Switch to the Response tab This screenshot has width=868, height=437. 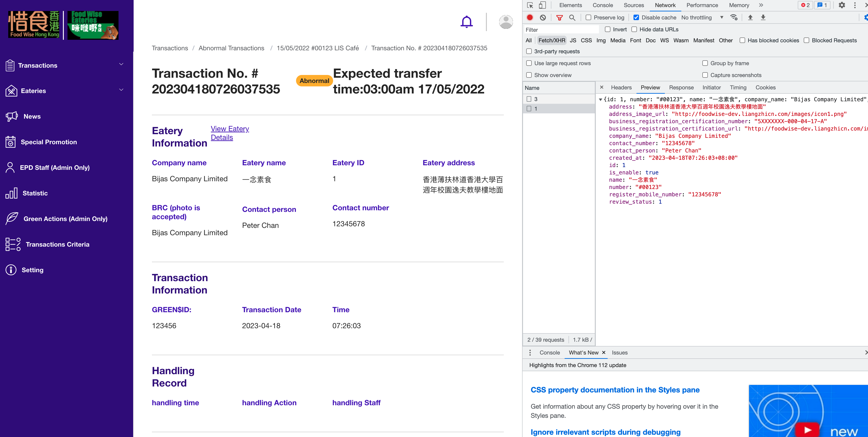click(x=681, y=88)
